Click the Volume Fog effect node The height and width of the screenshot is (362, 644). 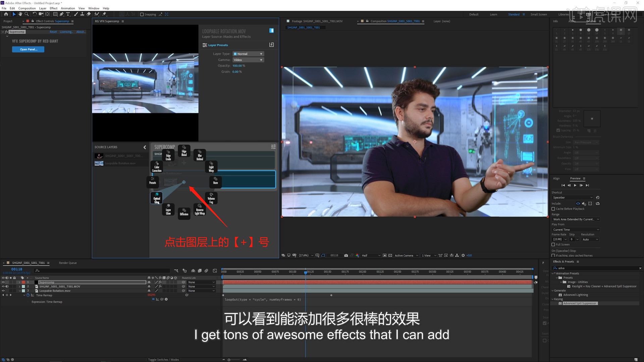click(x=211, y=198)
